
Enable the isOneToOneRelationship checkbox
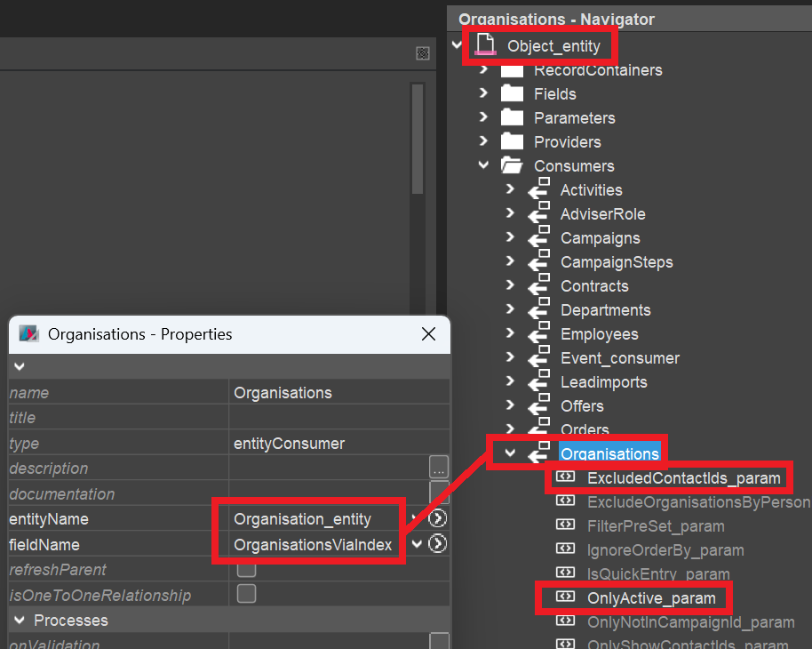pos(246,595)
